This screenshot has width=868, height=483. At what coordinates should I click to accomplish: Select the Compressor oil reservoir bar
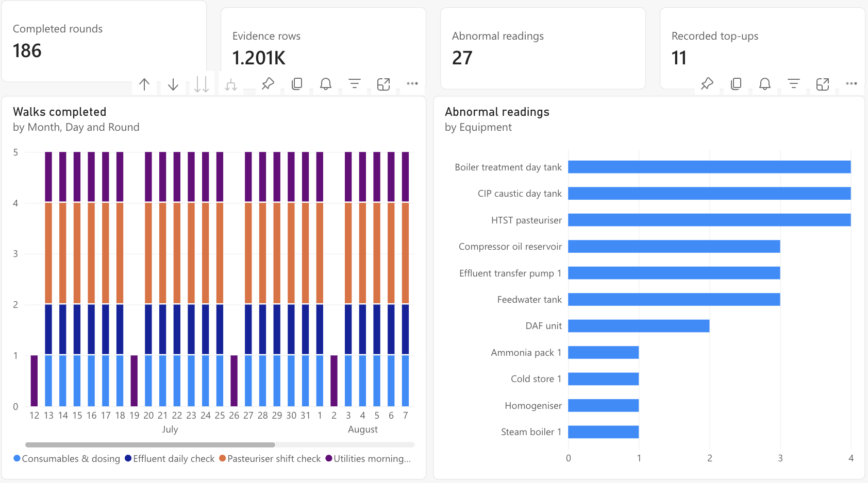(x=674, y=246)
